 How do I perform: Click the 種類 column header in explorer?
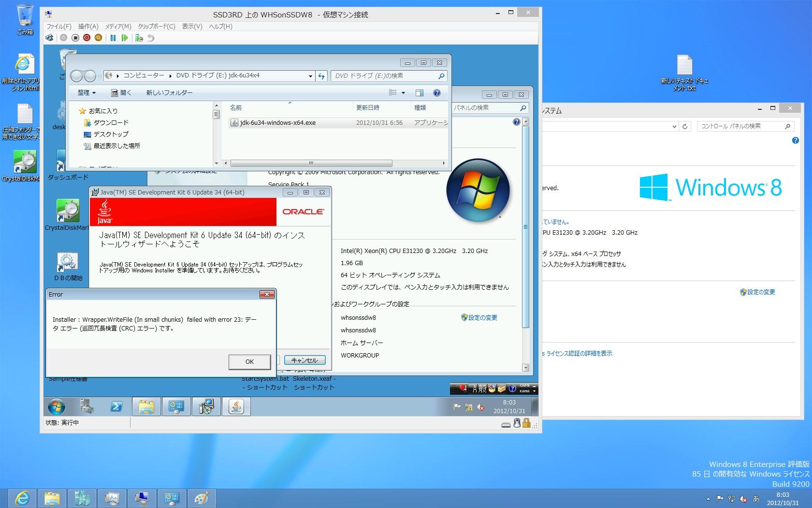coord(430,107)
